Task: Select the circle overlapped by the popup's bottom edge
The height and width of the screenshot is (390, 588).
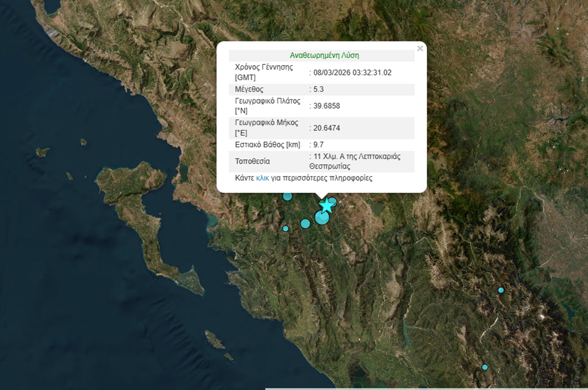Action: 287,196
